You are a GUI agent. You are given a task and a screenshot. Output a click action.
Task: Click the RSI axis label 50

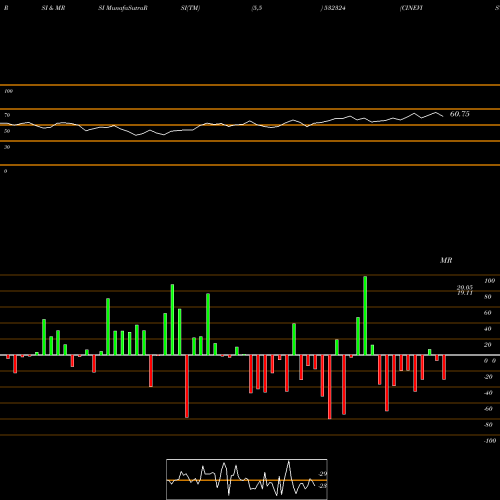(x=7, y=131)
